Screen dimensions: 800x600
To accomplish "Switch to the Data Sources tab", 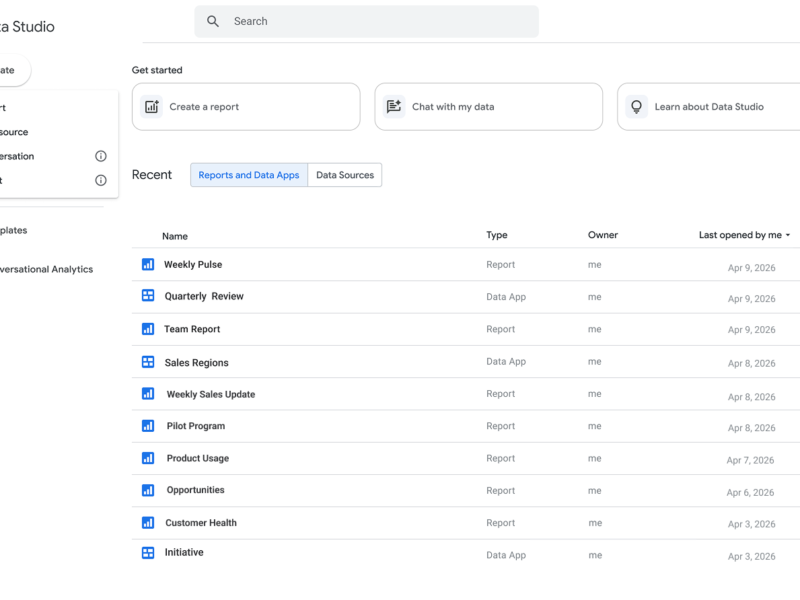I will tap(345, 175).
